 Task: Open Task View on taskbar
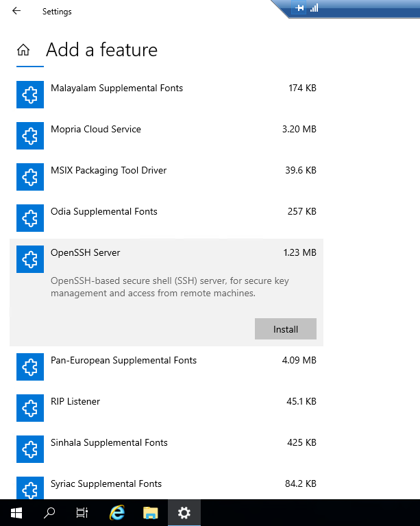[x=82, y=512]
